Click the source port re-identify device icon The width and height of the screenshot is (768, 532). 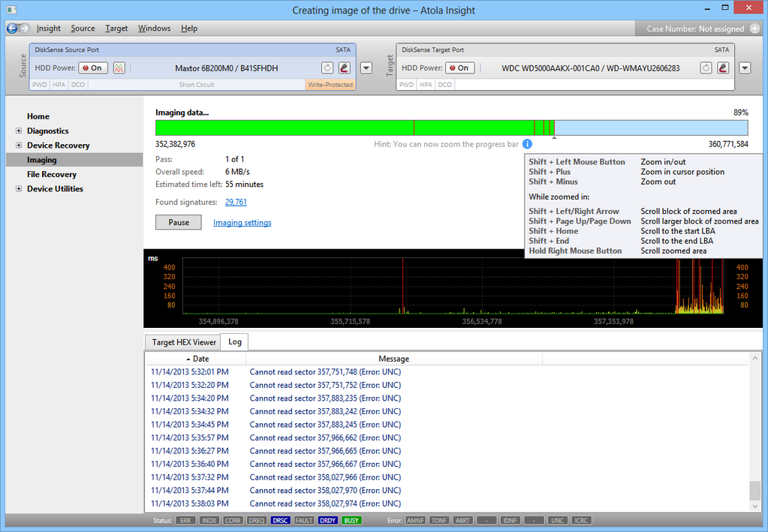point(327,68)
